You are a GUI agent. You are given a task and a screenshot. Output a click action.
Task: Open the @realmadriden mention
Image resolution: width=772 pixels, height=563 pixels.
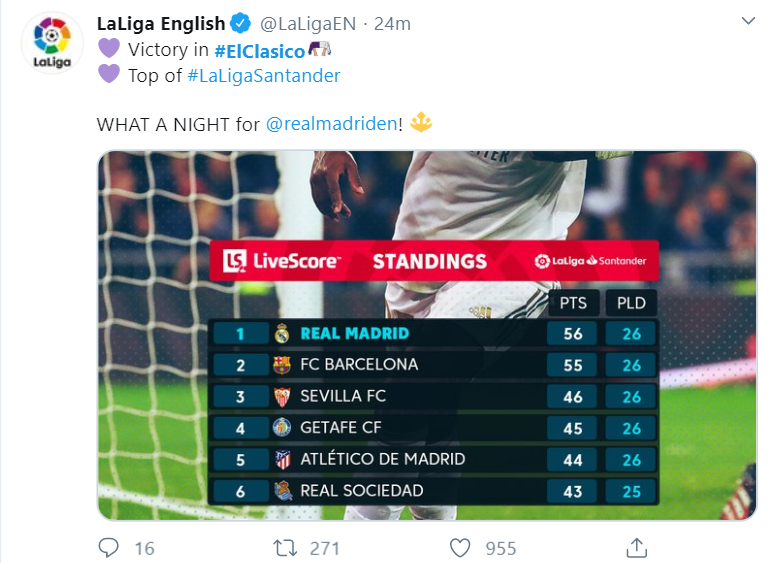tap(332, 124)
